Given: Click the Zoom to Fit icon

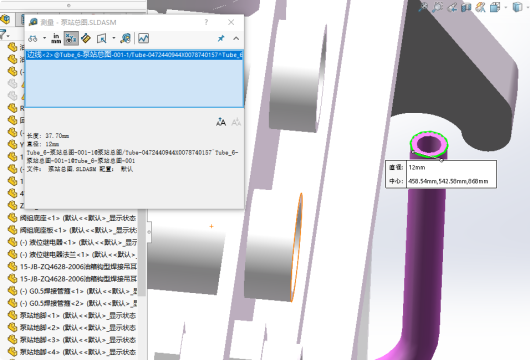Looking at the screenshot, I should coord(423,7).
